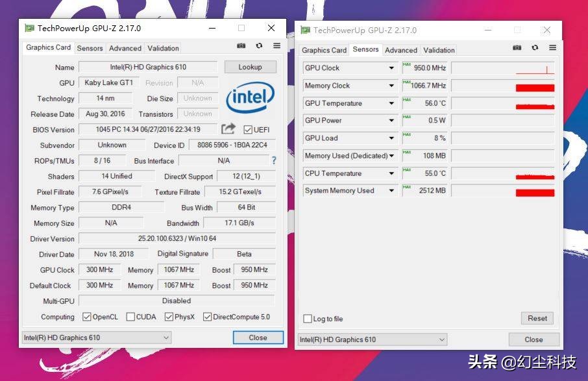Open GPU selector dropdown in Sensors window
Screen dimensions: 588x381
373,339
